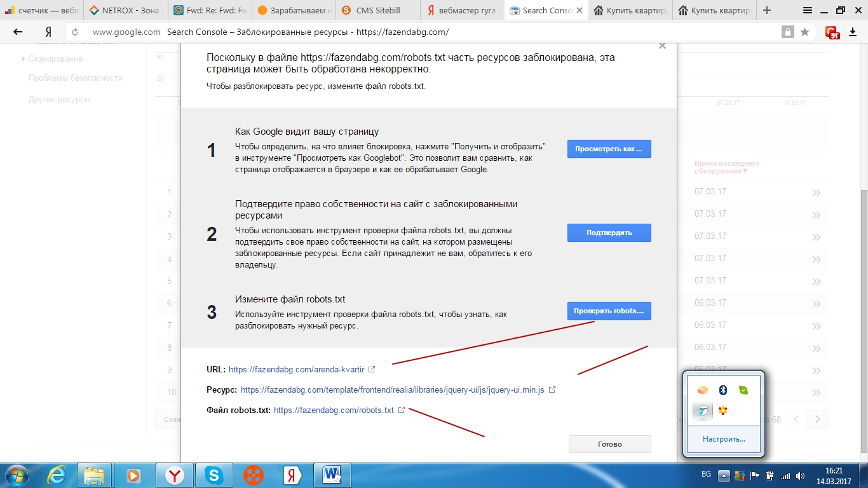The height and width of the screenshot is (488, 868).
Task: Collapse the hidden tray icons arrow
Action: [724, 475]
